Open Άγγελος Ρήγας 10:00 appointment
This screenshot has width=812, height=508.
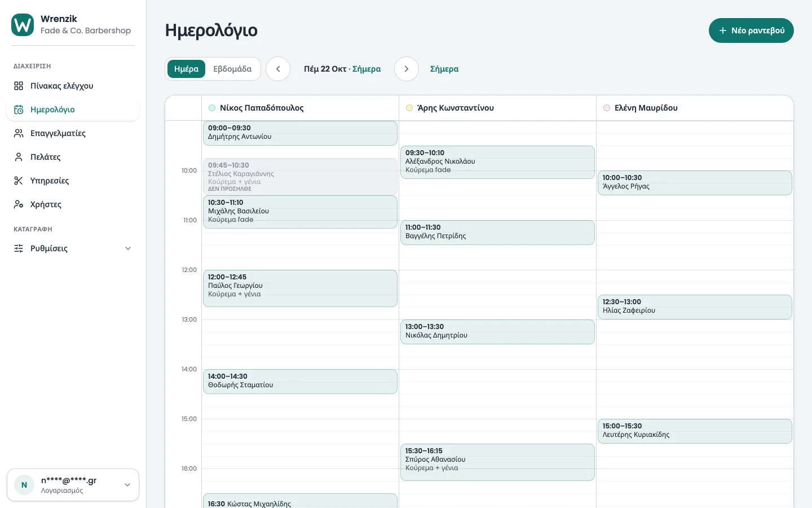(x=695, y=183)
